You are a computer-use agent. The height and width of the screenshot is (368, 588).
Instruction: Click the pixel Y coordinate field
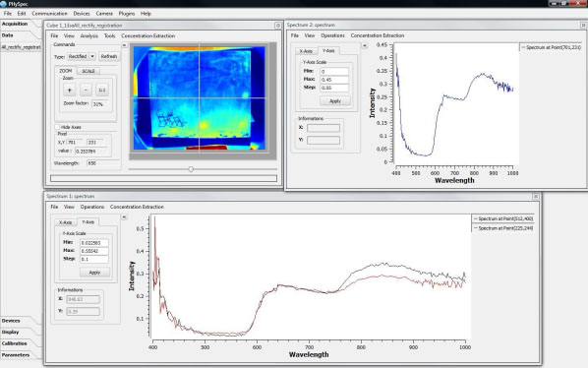tap(95, 142)
